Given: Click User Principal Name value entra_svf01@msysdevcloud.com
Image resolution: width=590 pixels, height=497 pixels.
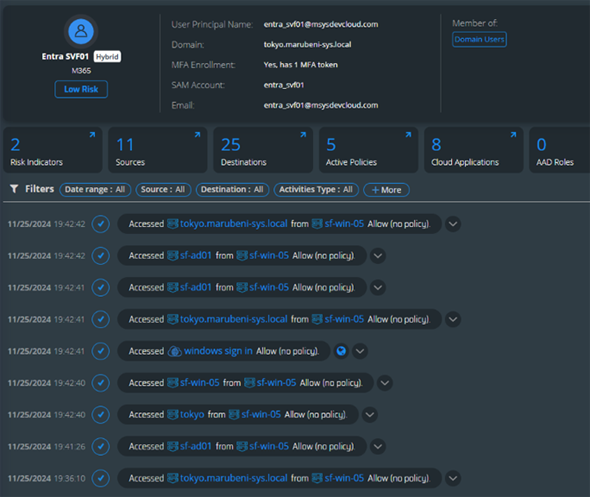Looking at the screenshot, I should pyautogui.click(x=321, y=24).
